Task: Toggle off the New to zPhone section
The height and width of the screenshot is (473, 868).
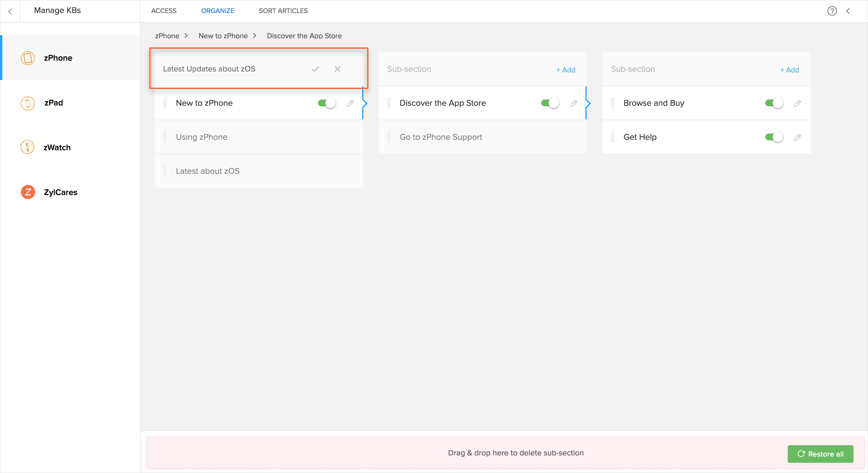Action: click(326, 103)
